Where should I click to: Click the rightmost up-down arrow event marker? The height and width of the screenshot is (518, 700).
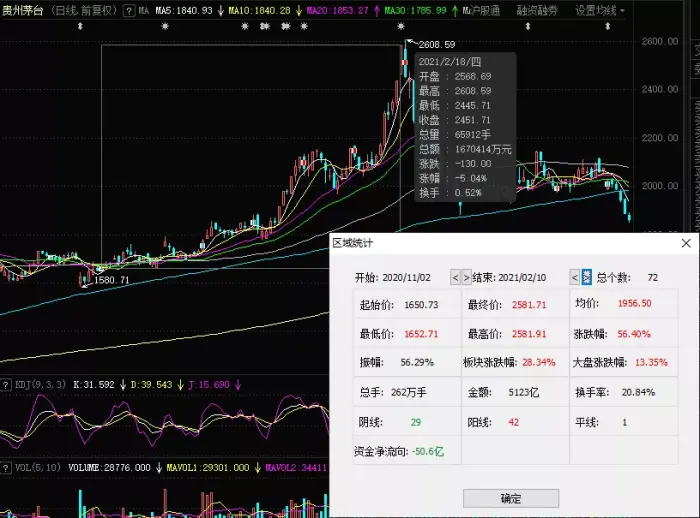(608, 26)
